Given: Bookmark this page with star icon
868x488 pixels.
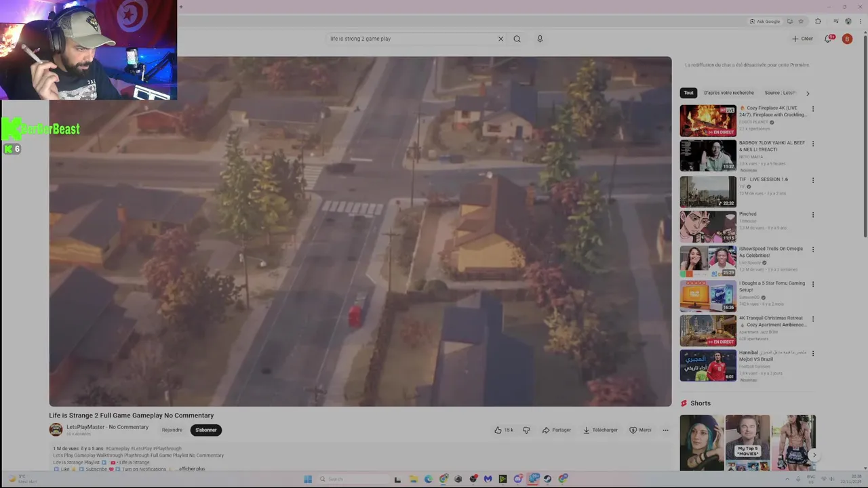Looking at the screenshot, I should (801, 21).
